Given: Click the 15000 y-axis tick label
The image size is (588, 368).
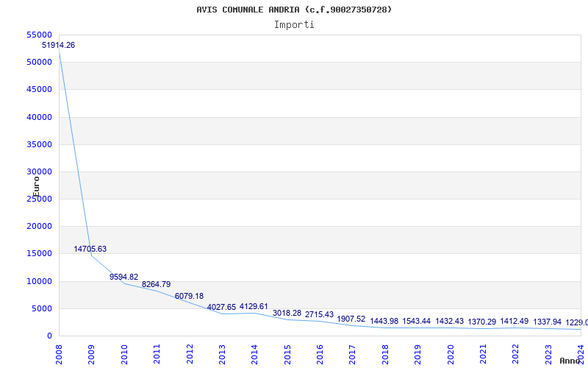Looking at the screenshot, I should 40,253.
